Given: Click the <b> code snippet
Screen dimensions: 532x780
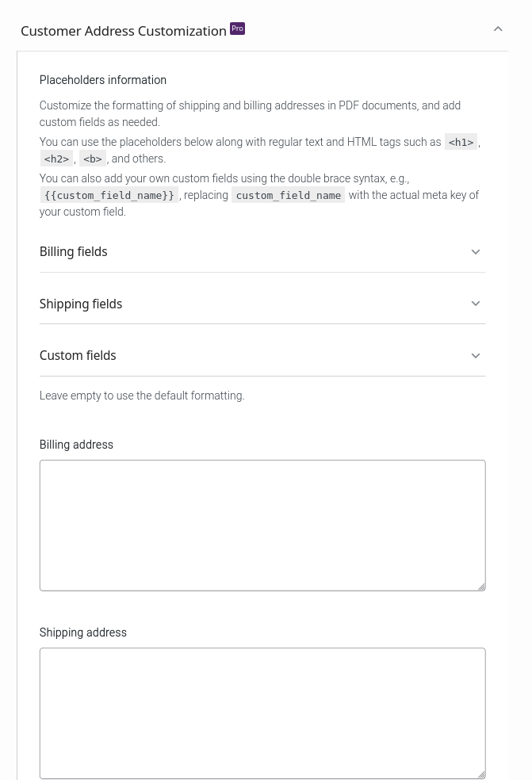Looking at the screenshot, I should click(93, 159).
